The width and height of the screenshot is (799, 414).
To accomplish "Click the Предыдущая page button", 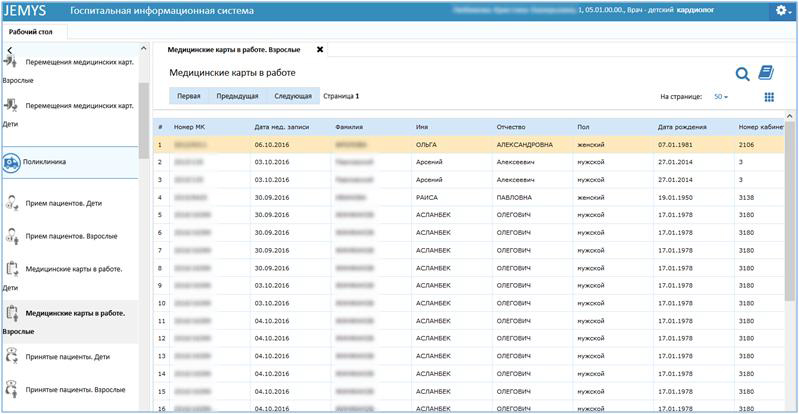I will pyautogui.click(x=238, y=97).
